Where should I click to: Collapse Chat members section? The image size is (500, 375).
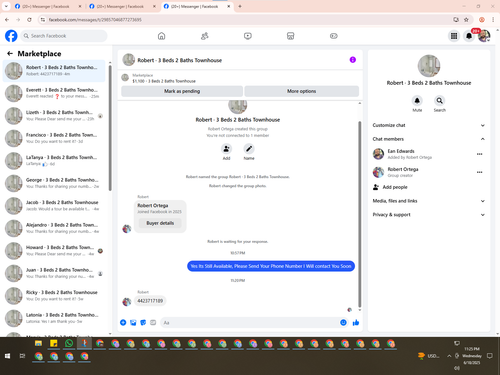tap(429, 139)
